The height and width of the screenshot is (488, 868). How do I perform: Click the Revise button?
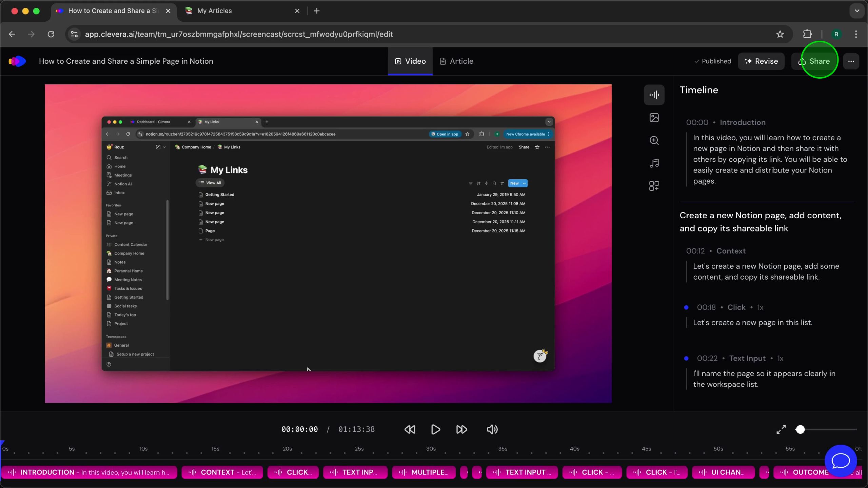pos(761,61)
